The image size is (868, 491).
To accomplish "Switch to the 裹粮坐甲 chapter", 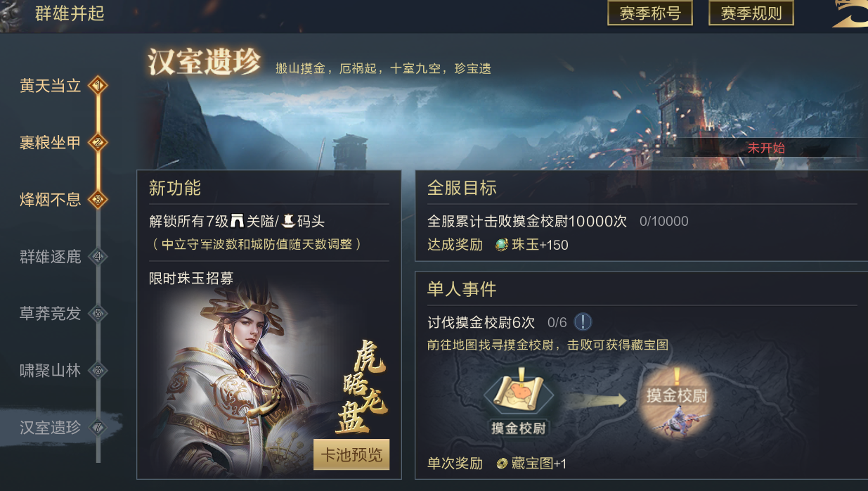I will pyautogui.click(x=51, y=143).
